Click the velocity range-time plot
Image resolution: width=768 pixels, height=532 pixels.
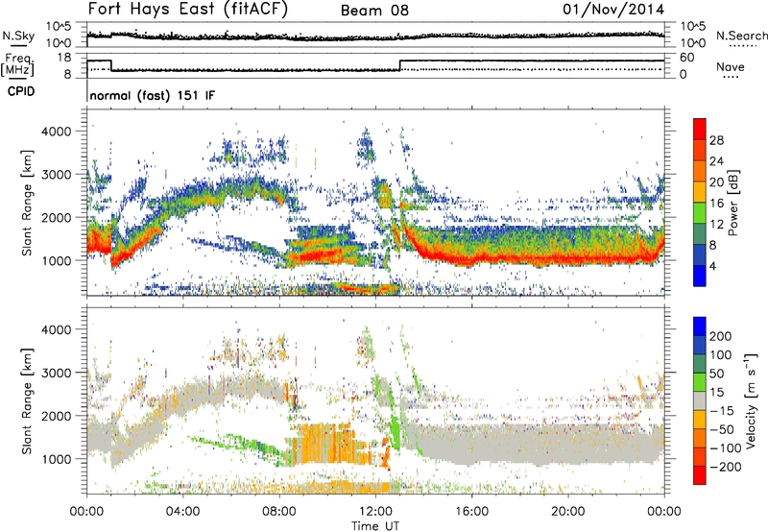(x=375, y=400)
